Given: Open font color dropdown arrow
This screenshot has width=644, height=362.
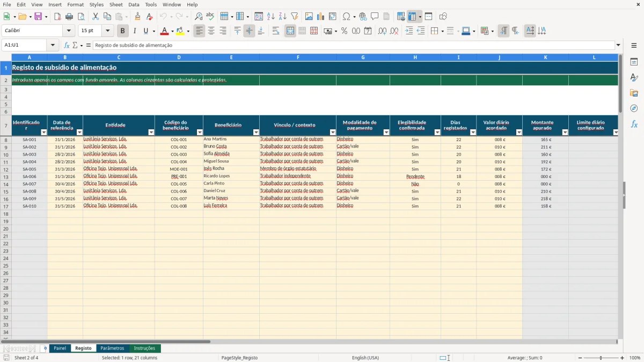Looking at the screenshot, I should click(x=172, y=31).
